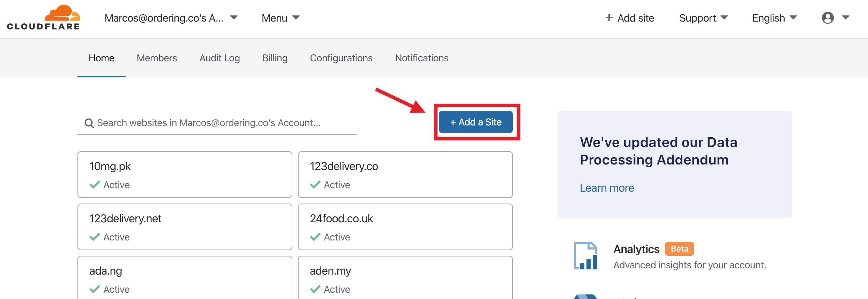Open the Audit Log tab
868x299 pixels.
coord(220,58)
